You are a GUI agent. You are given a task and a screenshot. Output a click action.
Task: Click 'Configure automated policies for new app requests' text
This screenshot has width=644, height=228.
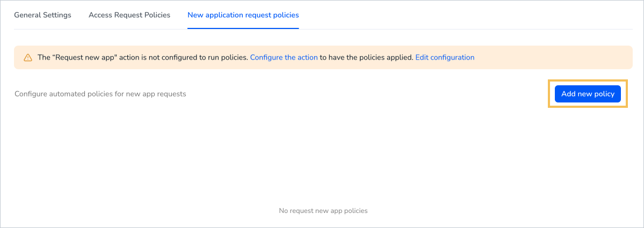coord(100,94)
